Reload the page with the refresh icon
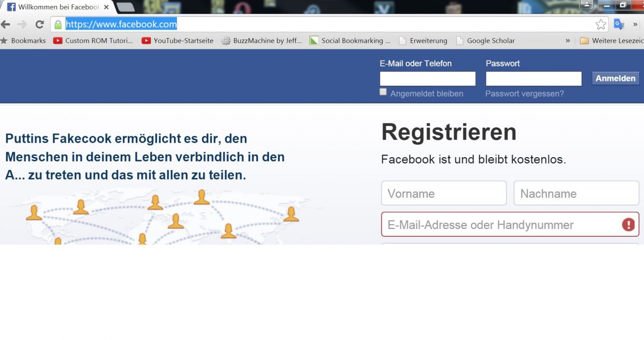Viewport: 644px width, 340px height. coord(39,25)
